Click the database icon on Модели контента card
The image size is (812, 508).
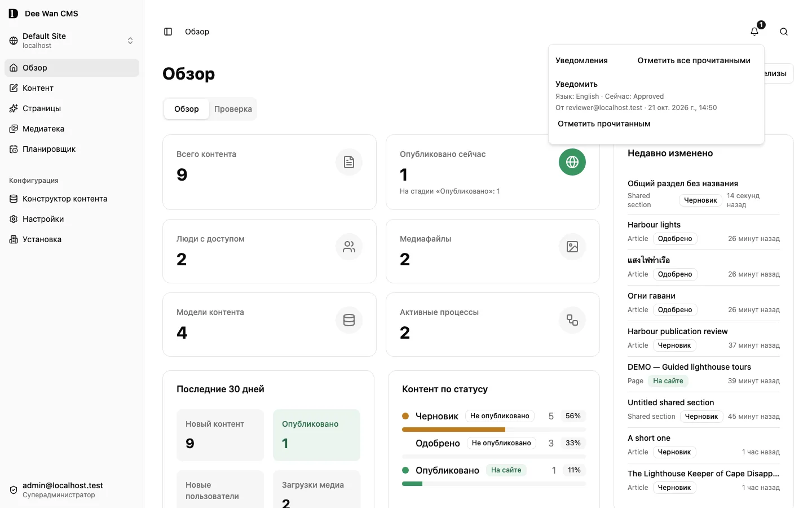tap(349, 320)
